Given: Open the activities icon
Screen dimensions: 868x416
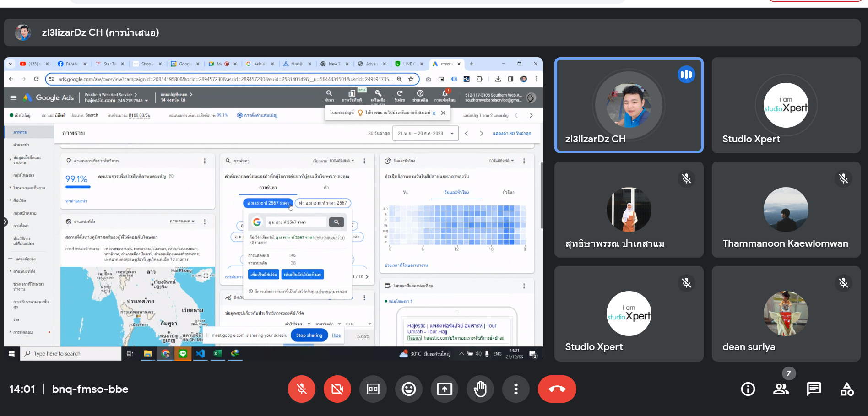Looking at the screenshot, I should 847,389.
